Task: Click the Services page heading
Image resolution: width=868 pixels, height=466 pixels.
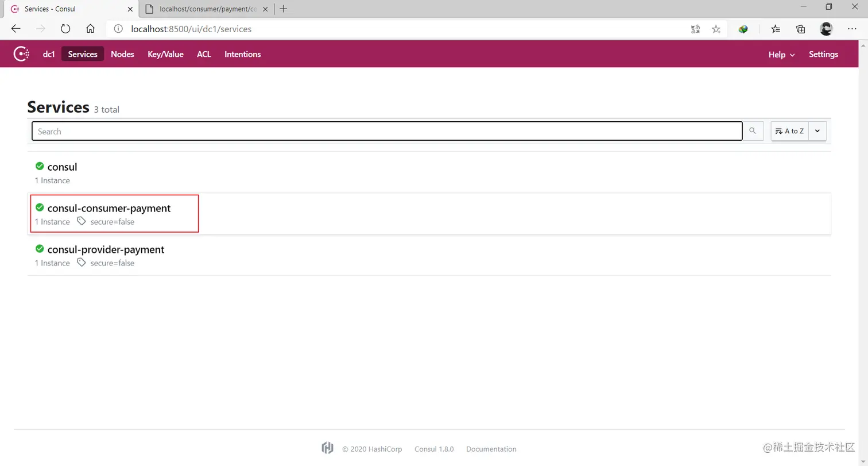Action: [58, 107]
